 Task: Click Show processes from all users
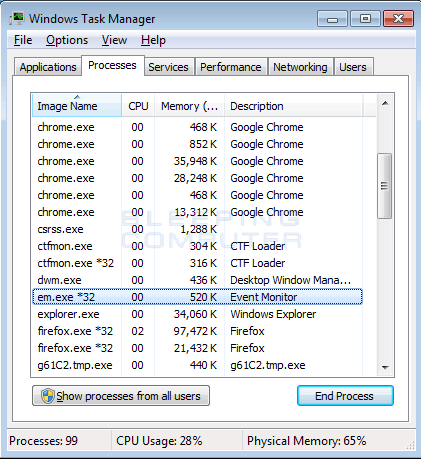(x=121, y=396)
